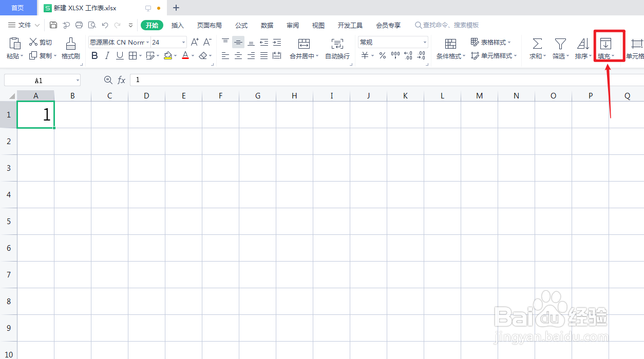Click the Paste (粘贴) clipboard icon
644x359 pixels.
click(x=15, y=43)
